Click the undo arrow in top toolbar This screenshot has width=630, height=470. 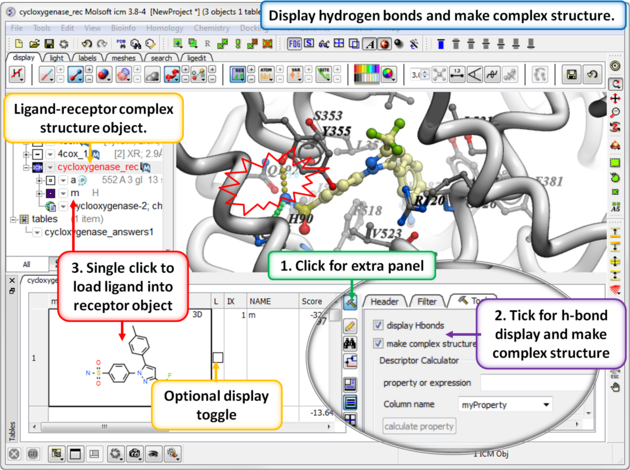coord(87,44)
